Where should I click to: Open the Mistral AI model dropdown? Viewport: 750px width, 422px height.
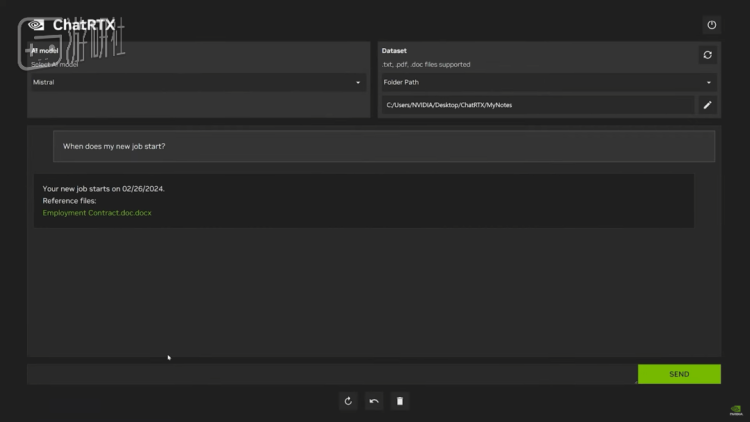point(197,82)
